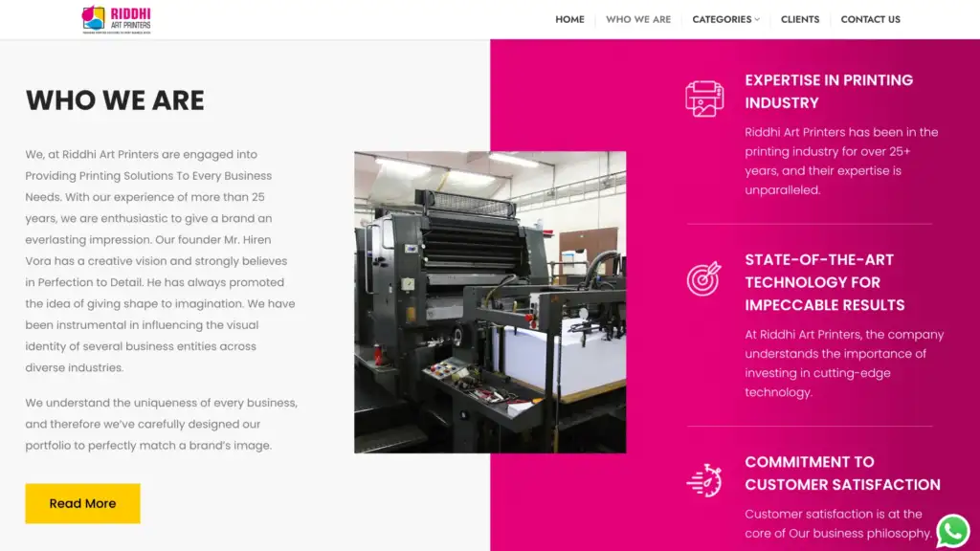Navigate to the HOME menu item
Screen dimensions: 980x551
point(569,18)
